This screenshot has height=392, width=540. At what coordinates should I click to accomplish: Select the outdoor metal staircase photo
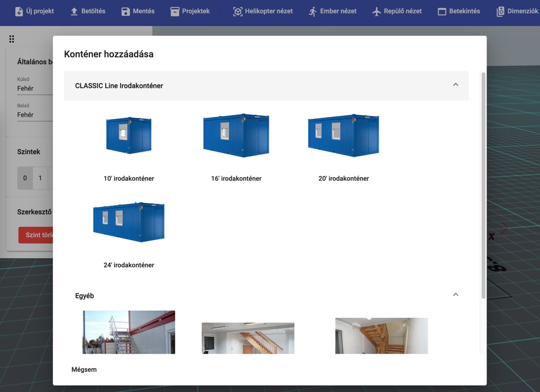click(129, 332)
